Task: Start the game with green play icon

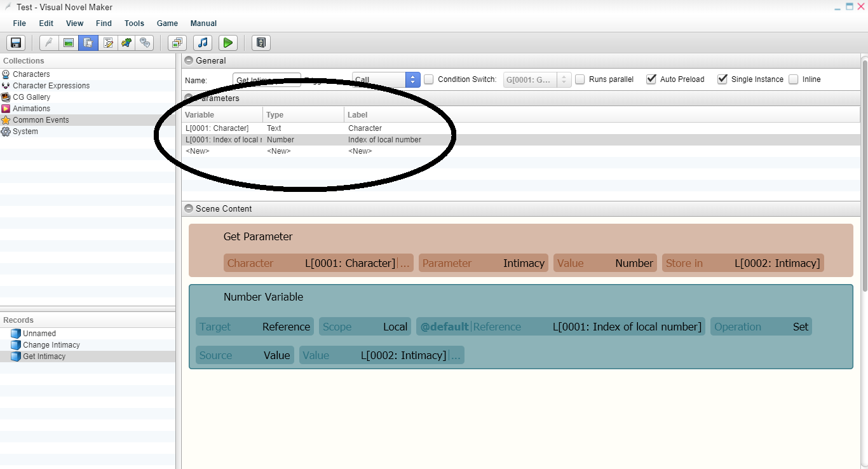Action: point(228,43)
